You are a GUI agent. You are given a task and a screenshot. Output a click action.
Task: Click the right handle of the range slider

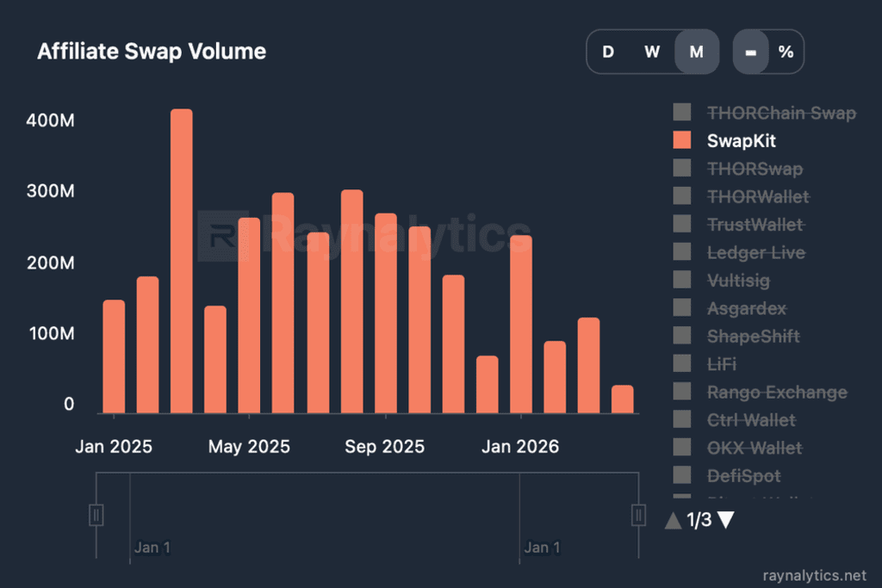[x=637, y=514]
